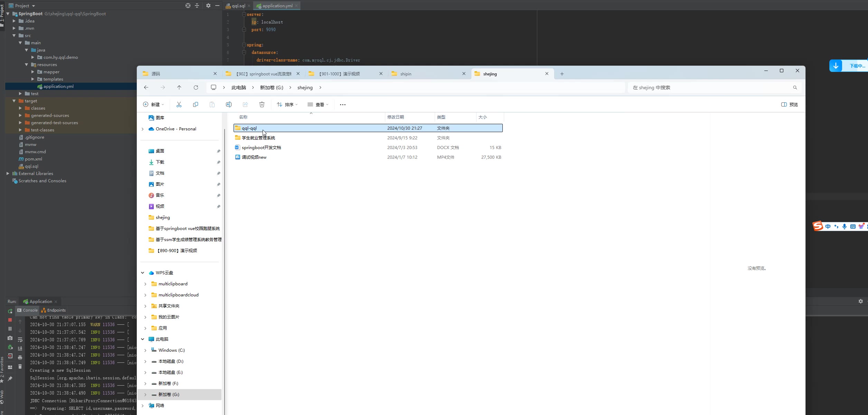Click 新加卷 (G:) in the address breadcrumb

coord(272,87)
